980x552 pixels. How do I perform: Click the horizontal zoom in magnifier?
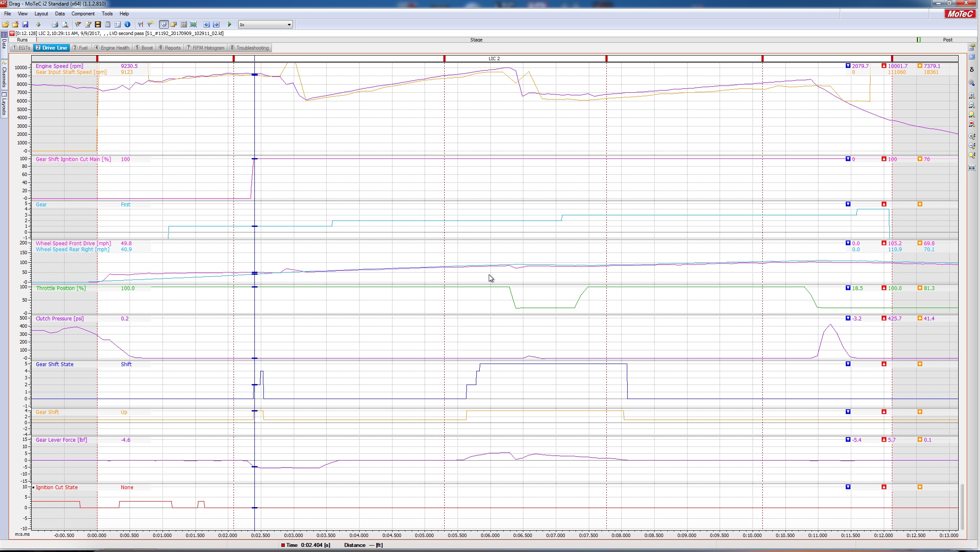coord(971,96)
